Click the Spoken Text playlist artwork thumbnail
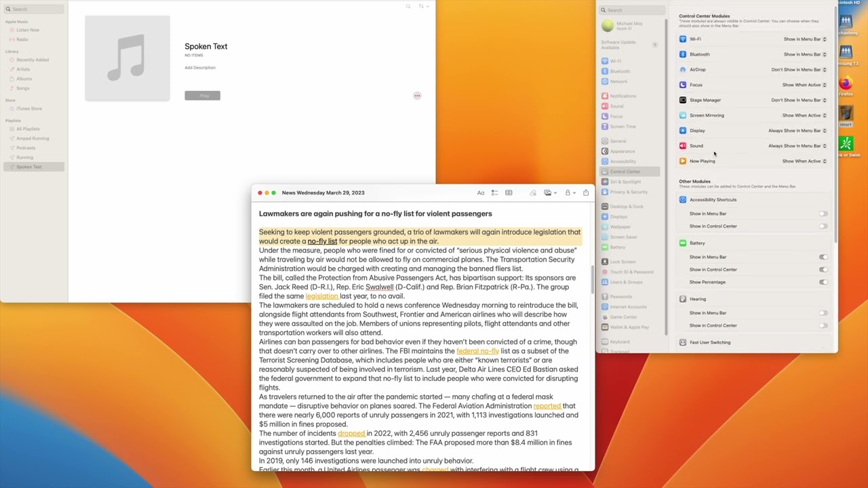Screen dimensions: 868x488 (x=127, y=58)
